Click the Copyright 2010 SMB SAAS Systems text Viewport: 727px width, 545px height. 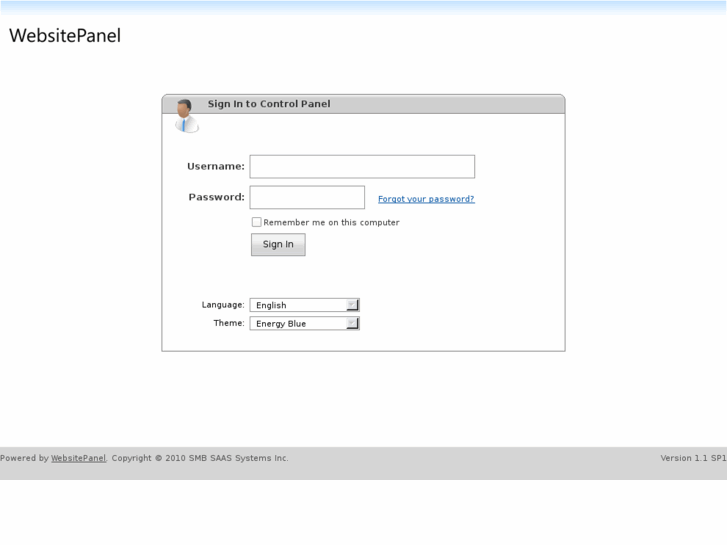200,458
